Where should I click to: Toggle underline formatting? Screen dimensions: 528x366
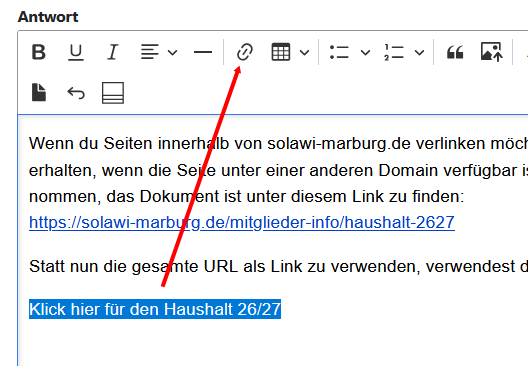(x=75, y=52)
